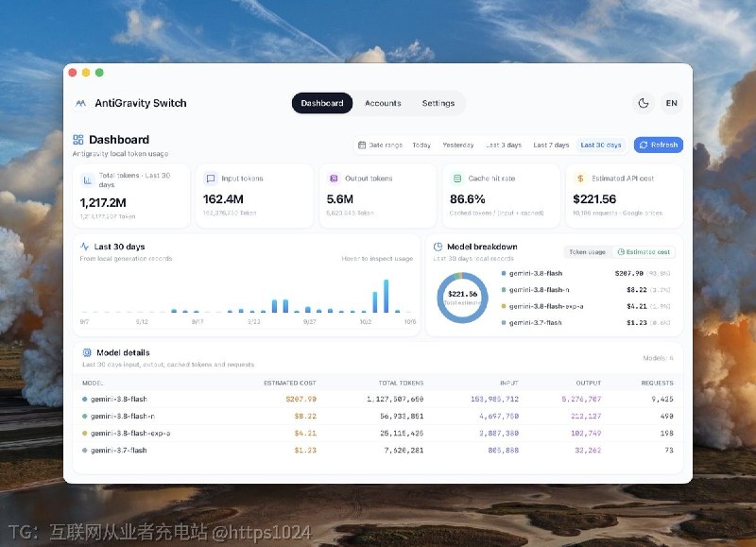Open the Accounts tab
The image size is (756, 547).
coord(383,103)
